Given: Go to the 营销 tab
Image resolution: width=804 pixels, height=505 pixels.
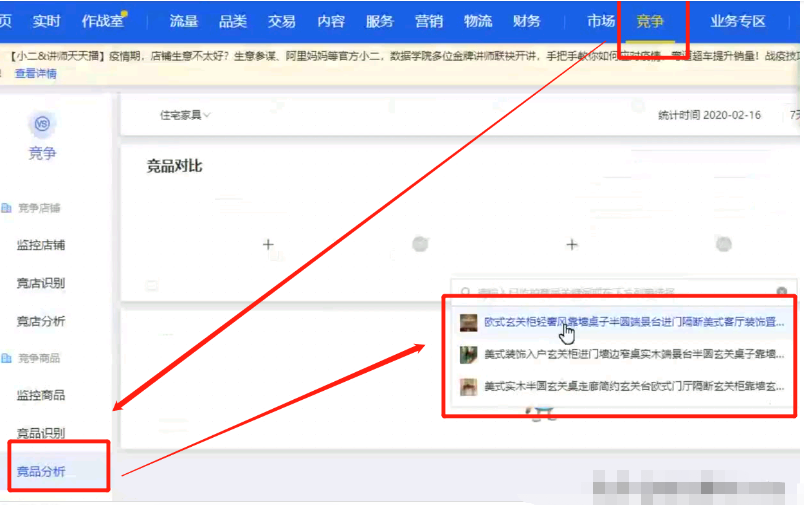Looking at the screenshot, I should click(429, 21).
